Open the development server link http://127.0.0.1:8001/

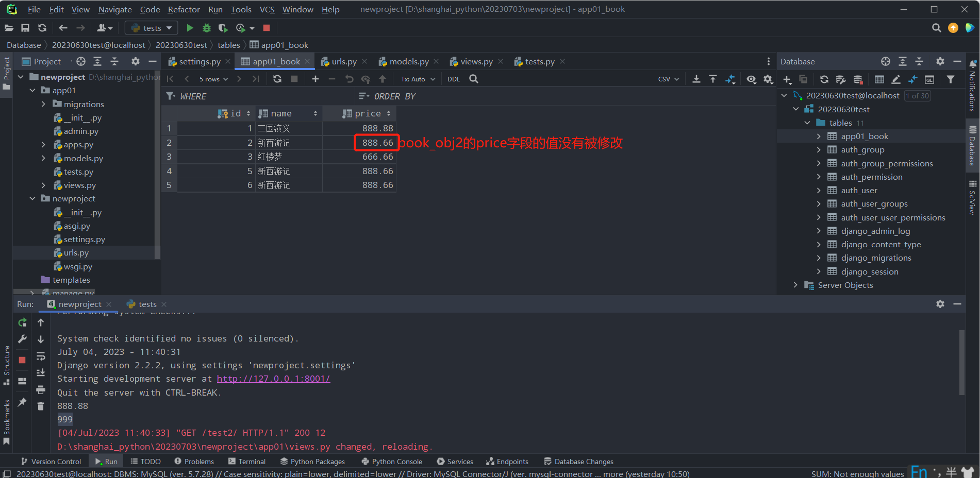coord(274,379)
